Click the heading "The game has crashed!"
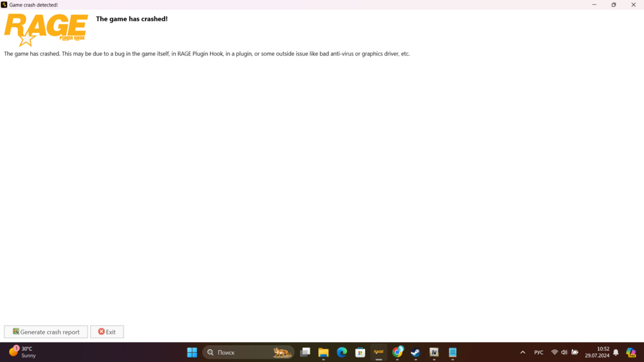This screenshot has width=644, height=362. click(131, 19)
